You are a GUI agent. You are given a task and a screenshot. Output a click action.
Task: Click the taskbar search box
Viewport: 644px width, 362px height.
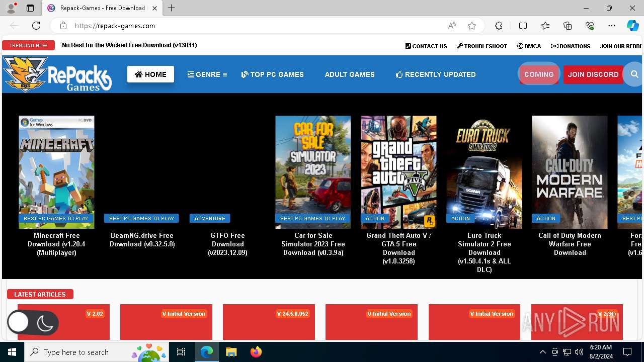(x=97, y=352)
